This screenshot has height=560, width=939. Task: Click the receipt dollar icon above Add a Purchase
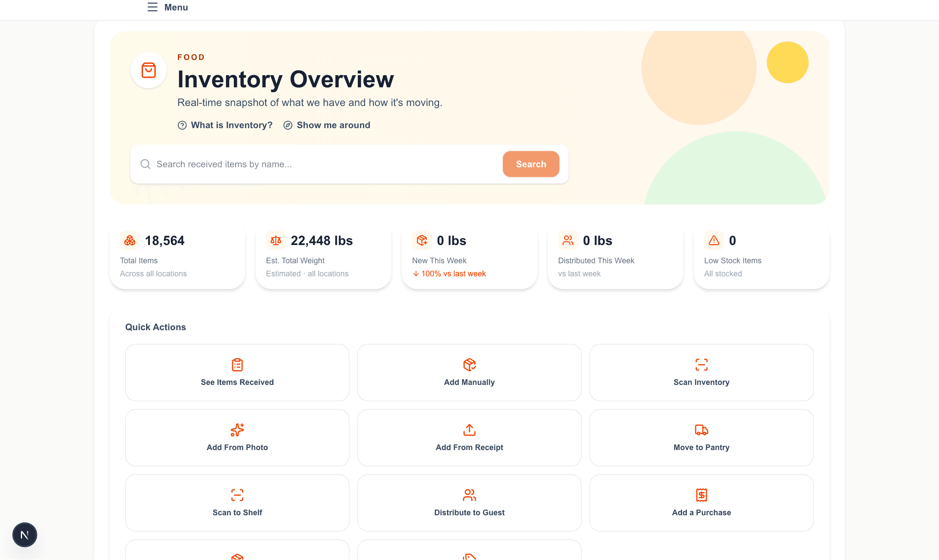point(702,495)
